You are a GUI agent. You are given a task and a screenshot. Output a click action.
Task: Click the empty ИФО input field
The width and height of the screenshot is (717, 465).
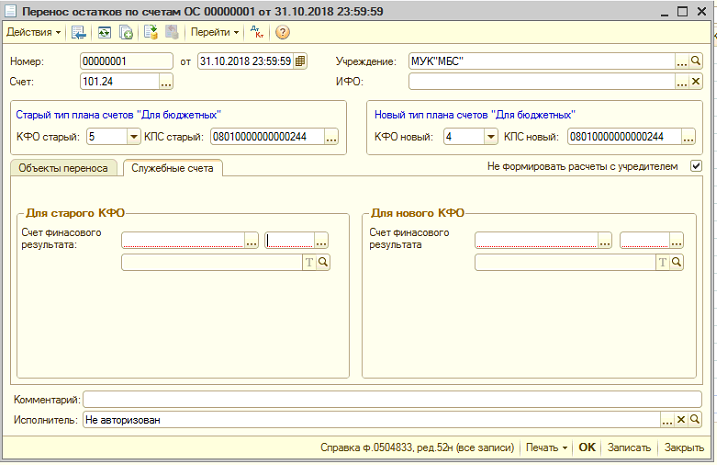(x=542, y=82)
